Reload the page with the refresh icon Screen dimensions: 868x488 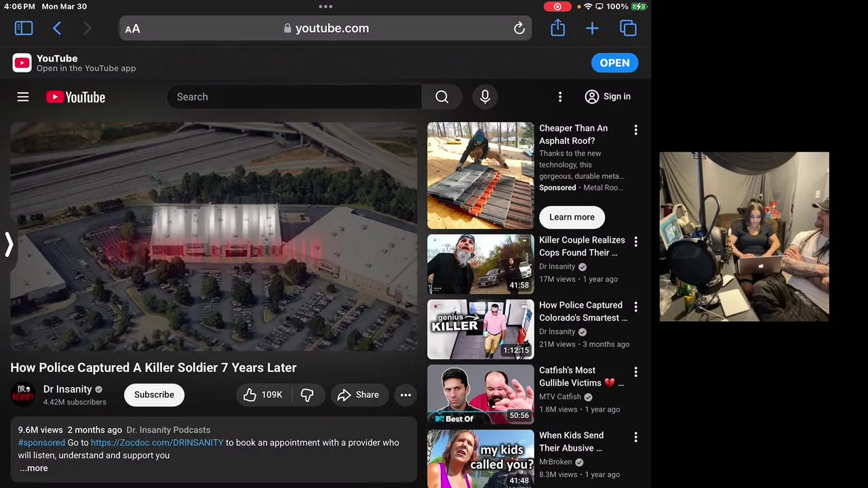(x=519, y=28)
